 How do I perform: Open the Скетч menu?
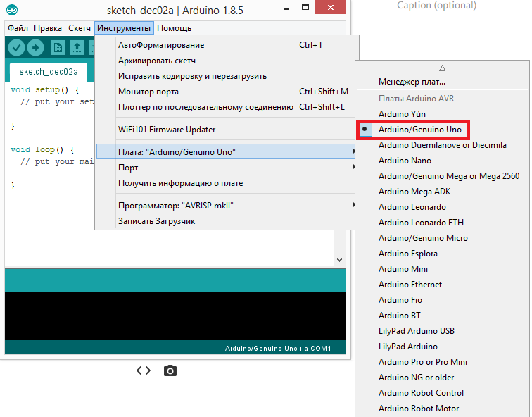pos(80,28)
